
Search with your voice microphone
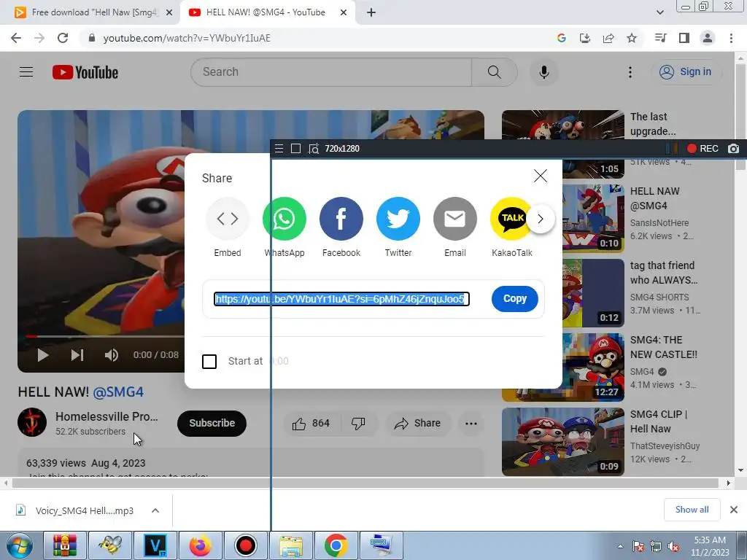(x=543, y=72)
